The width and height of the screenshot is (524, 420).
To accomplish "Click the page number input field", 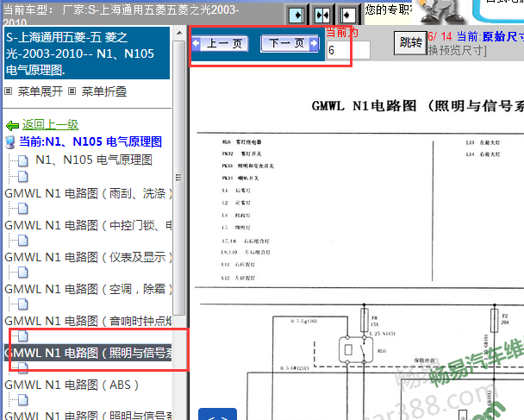I will 348,50.
